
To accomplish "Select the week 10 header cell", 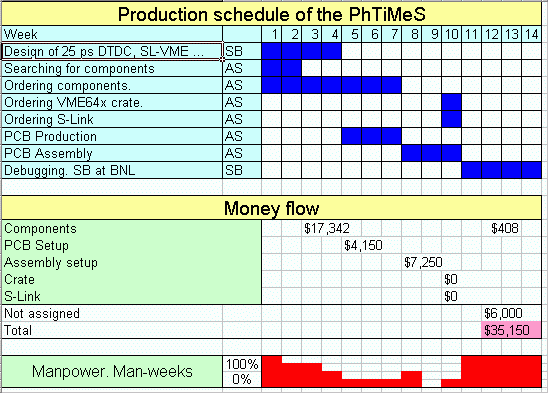I will click(452, 34).
